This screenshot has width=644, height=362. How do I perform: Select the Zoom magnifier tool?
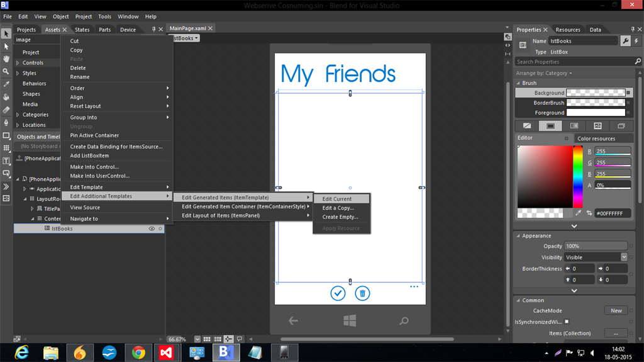point(6,71)
